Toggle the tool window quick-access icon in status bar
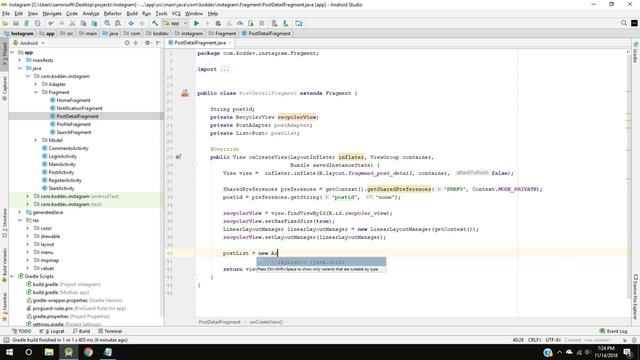Viewport: 640px width, 360px height. (6, 340)
